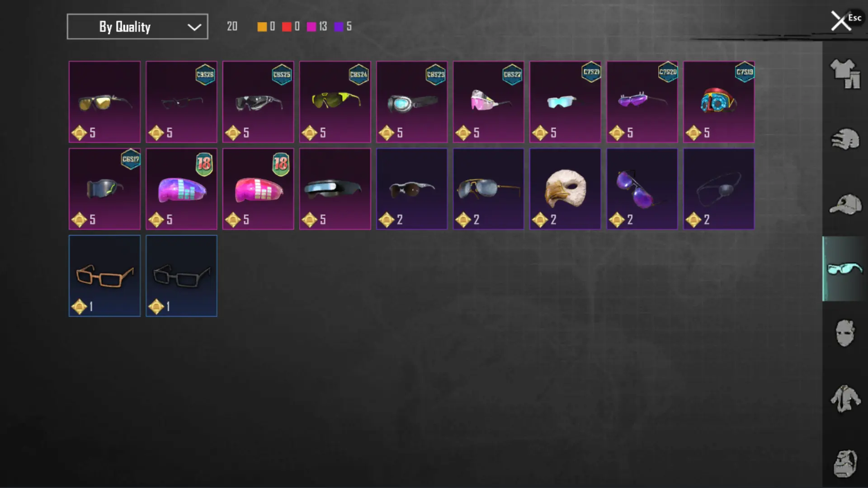Screen dimensions: 868x488
Task: Select the jacket category icon
Action: point(845,399)
